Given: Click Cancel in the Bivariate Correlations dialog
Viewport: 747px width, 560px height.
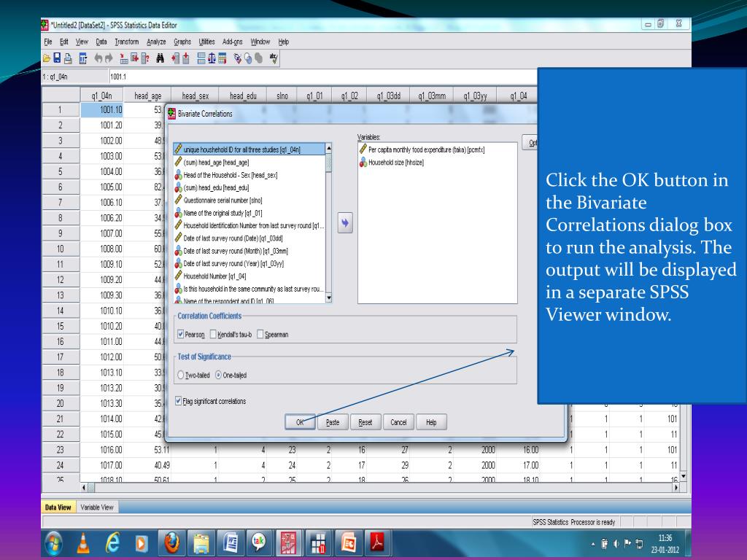Looking at the screenshot, I should (x=398, y=422).
